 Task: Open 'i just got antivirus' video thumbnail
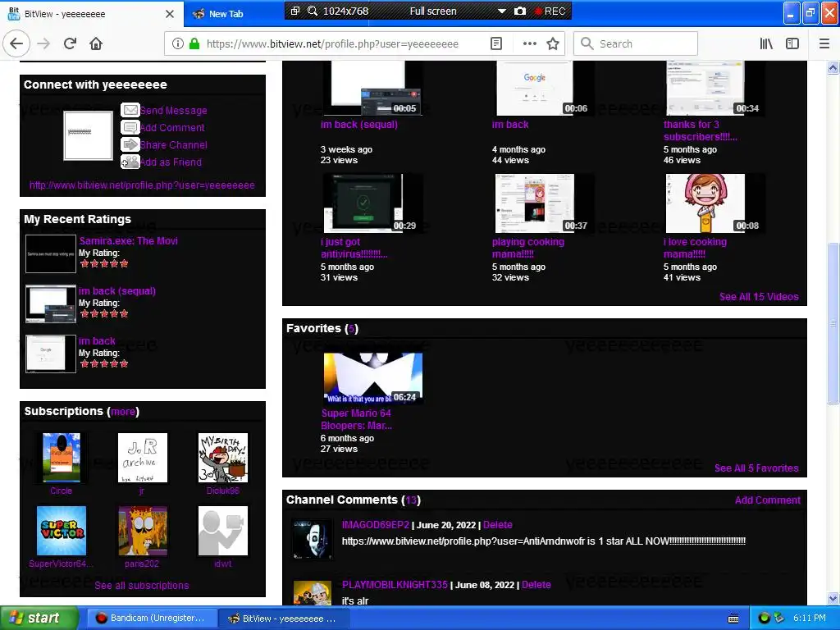point(373,203)
